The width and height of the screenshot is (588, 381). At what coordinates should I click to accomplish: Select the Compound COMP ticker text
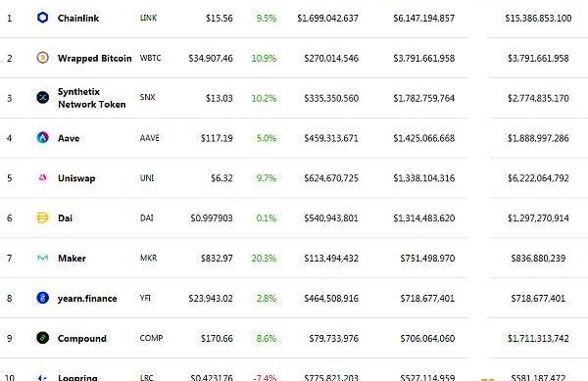click(x=151, y=338)
